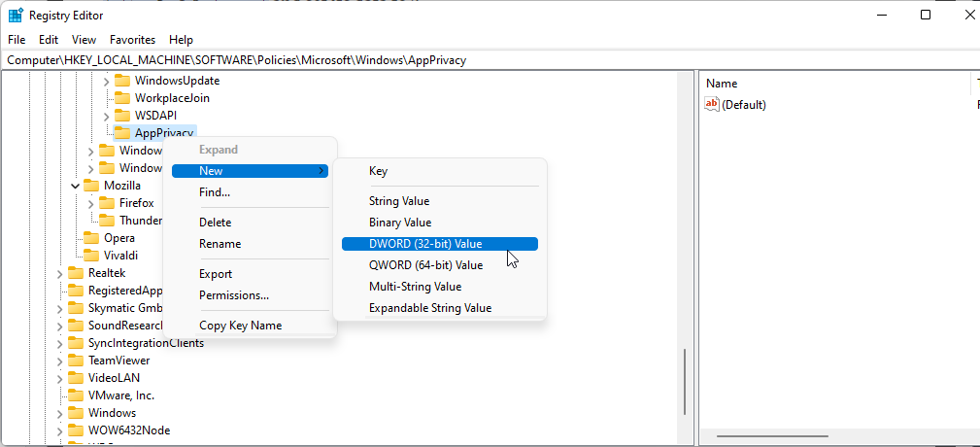Choose Copy Key Name option
980x447 pixels.
(x=240, y=326)
